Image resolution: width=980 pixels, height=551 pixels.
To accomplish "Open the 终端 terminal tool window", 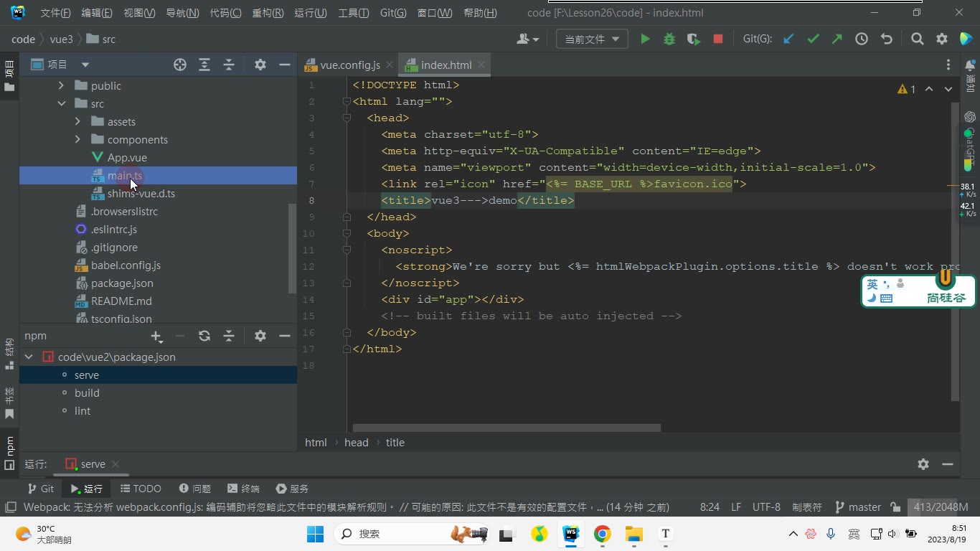I will pos(243,489).
